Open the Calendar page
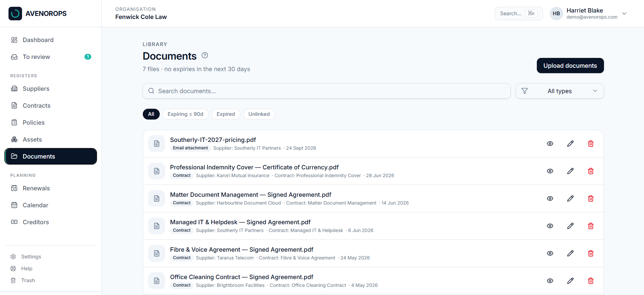 51,205
